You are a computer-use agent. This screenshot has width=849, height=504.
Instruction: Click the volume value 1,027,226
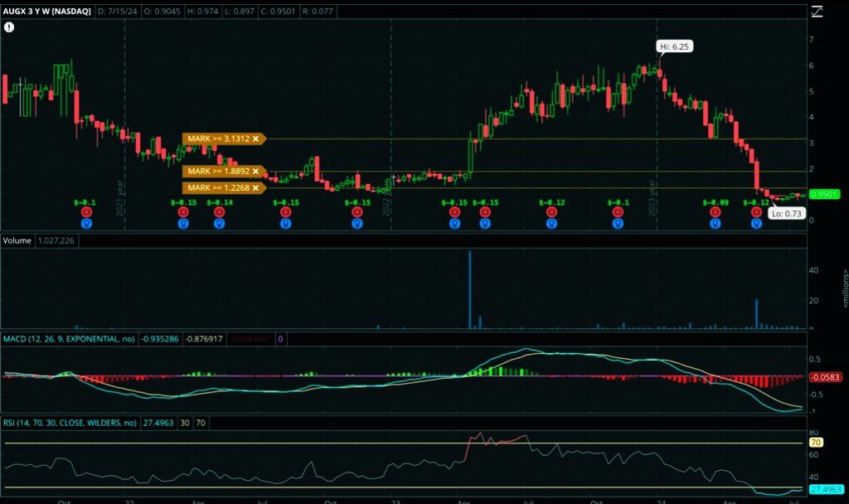(x=56, y=240)
